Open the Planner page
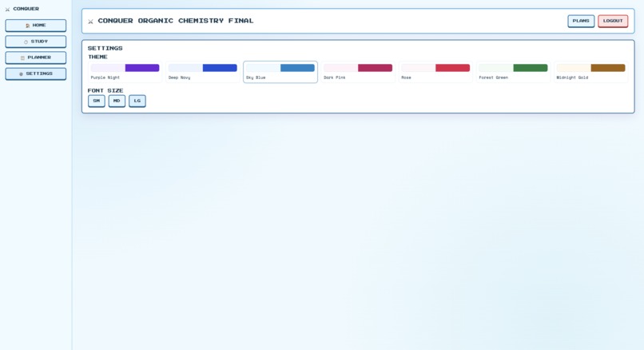The width and height of the screenshot is (644, 350). coord(36,58)
